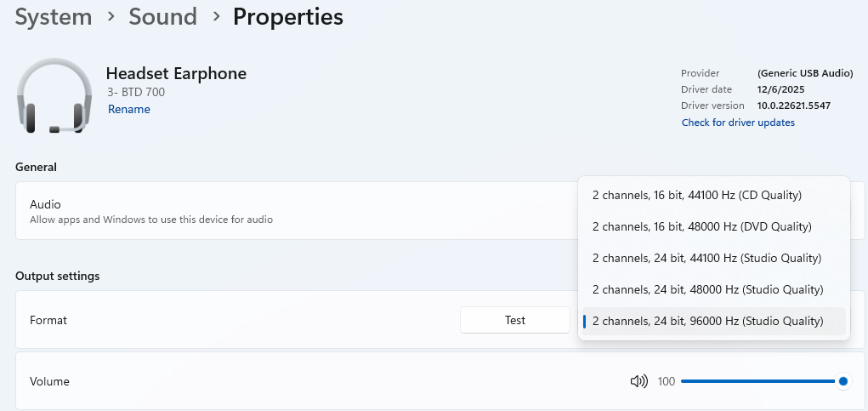Navigate to Sound breadcrumb
This screenshot has width=868, height=411.
[162, 16]
